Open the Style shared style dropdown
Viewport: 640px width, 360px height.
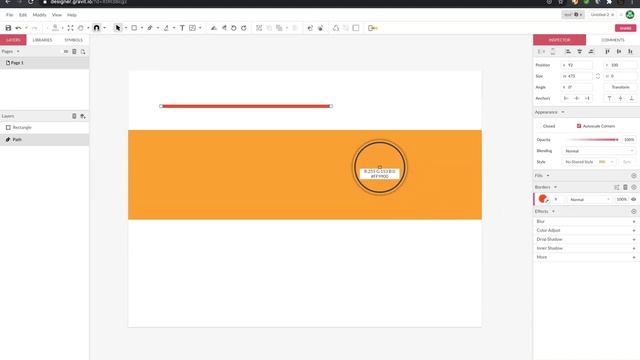(588, 162)
